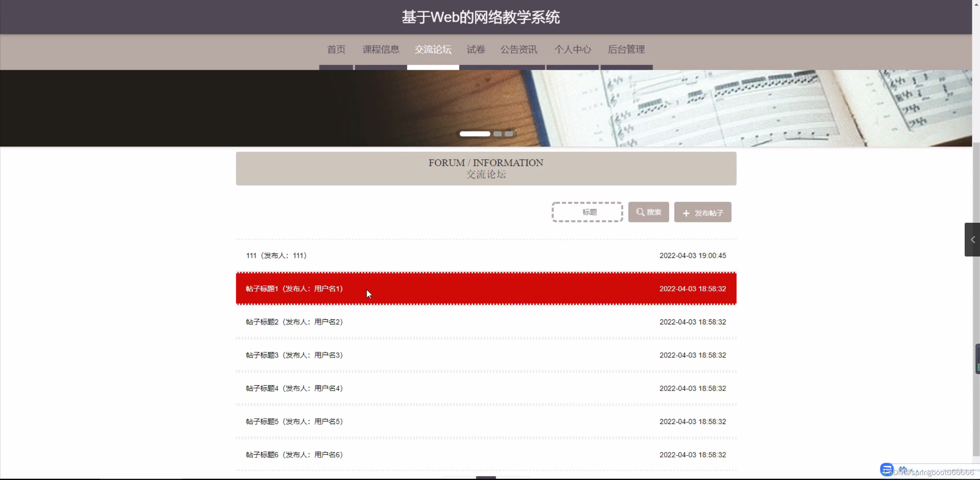The width and height of the screenshot is (980, 480).
Task: Open the 试卷 navigation tab
Action: pyautogui.click(x=476, y=49)
